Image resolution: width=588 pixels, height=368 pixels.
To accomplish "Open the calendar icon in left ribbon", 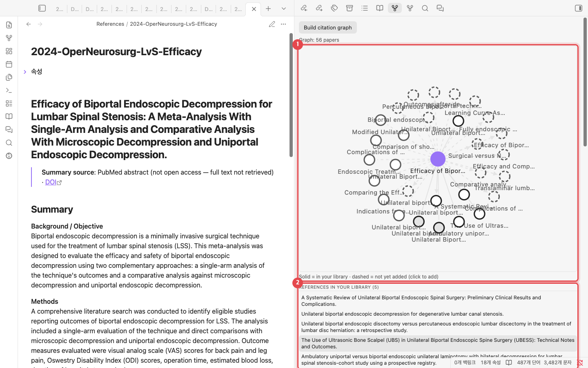I will pyautogui.click(x=9, y=64).
